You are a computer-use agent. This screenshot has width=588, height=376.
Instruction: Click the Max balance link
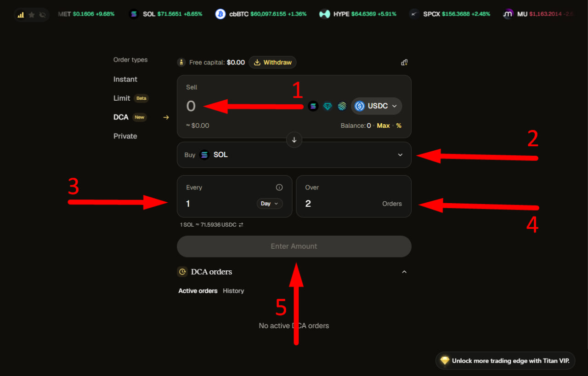pyautogui.click(x=383, y=125)
